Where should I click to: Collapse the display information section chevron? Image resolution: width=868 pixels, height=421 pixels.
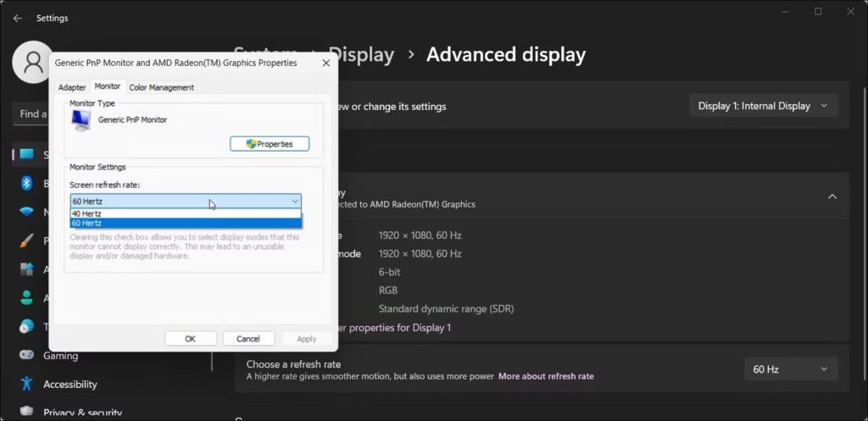(832, 197)
